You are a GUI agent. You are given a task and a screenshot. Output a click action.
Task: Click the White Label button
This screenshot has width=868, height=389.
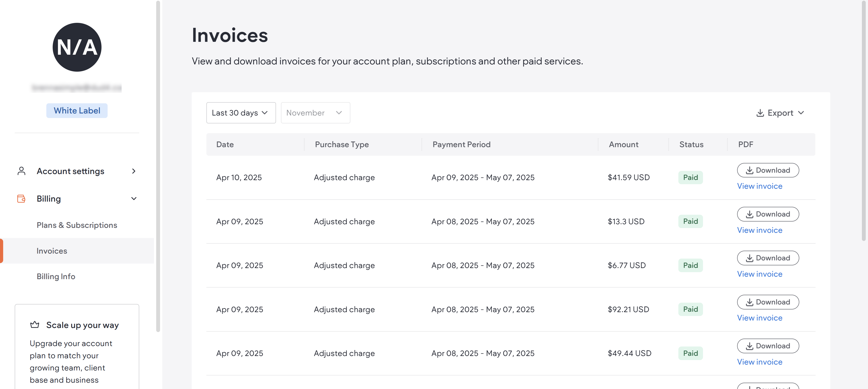[x=77, y=110]
